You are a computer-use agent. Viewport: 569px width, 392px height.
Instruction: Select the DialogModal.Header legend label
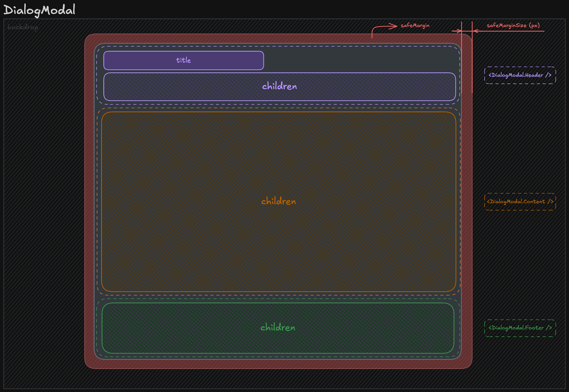[x=520, y=75]
